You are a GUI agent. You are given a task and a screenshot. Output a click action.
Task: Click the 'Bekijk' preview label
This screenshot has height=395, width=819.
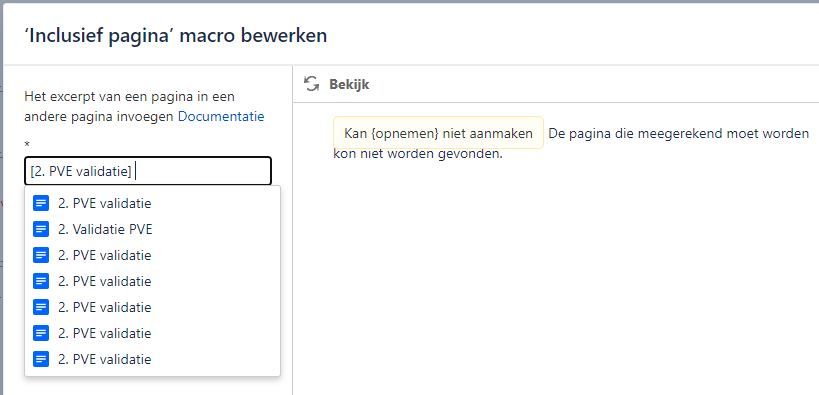coord(349,85)
